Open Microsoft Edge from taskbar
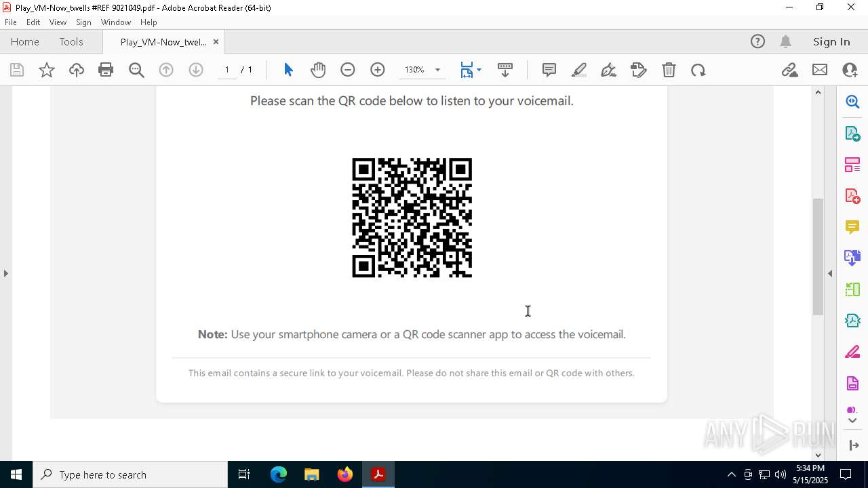 tap(279, 474)
